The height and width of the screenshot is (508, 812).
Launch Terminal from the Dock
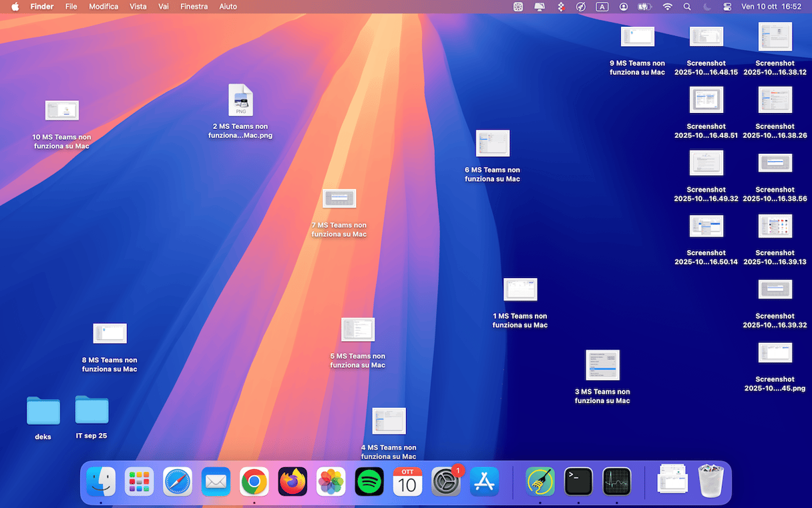(578, 481)
